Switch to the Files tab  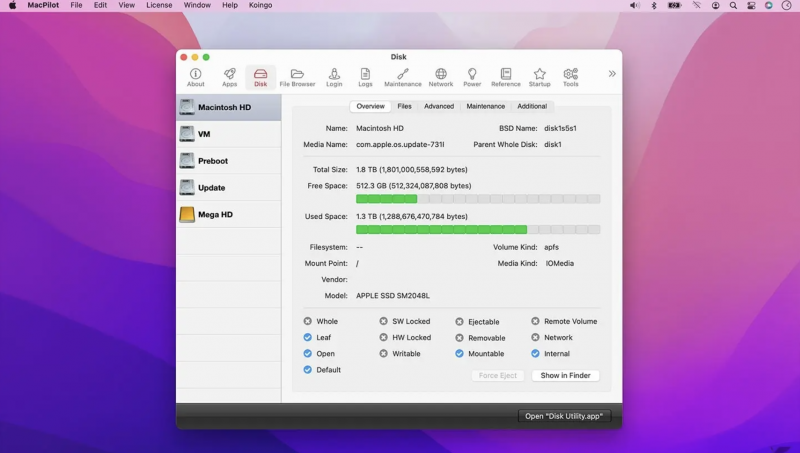(x=404, y=106)
